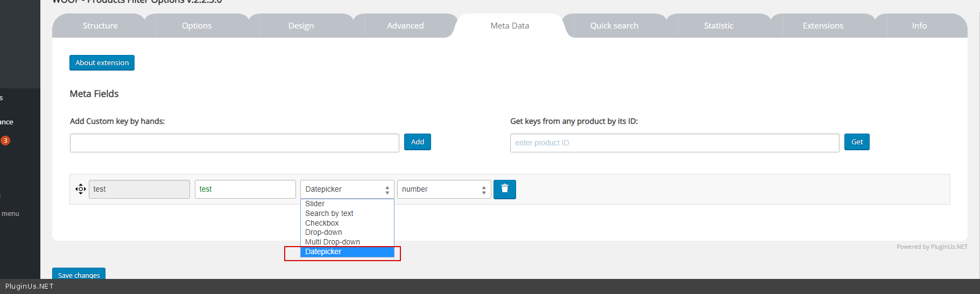Open the Quick search tab
980x294 pixels.
click(x=614, y=26)
